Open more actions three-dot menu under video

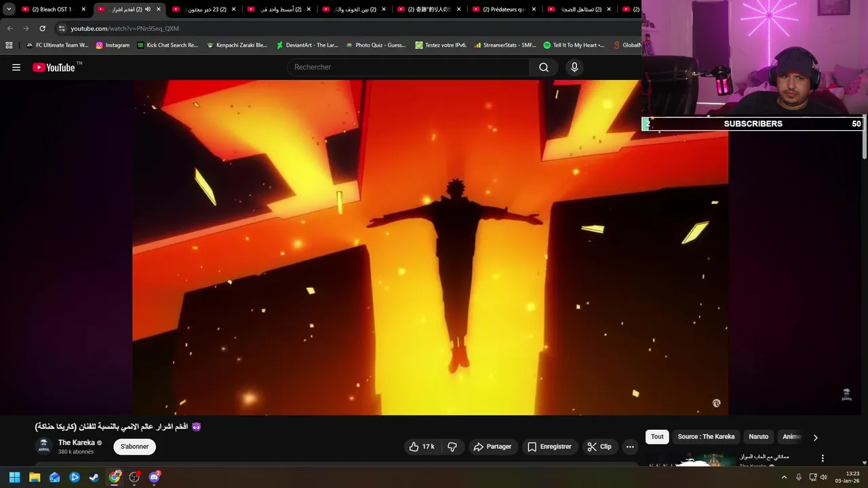pyautogui.click(x=630, y=447)
